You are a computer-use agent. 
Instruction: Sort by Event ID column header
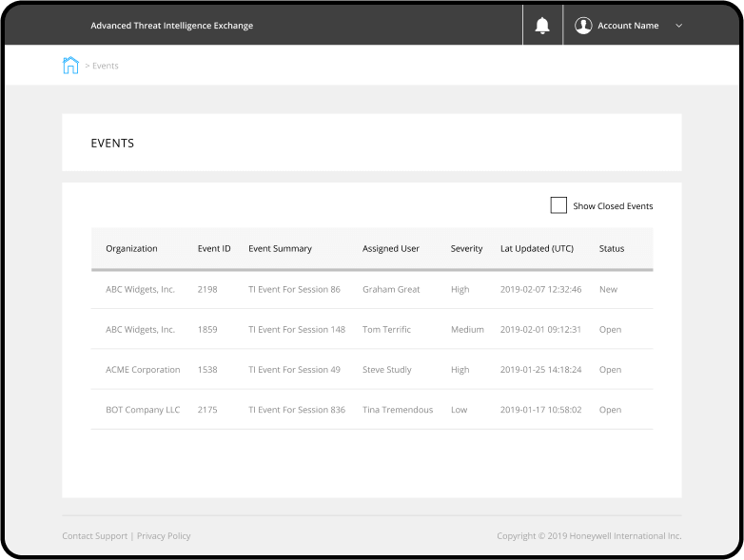(214, 248)
